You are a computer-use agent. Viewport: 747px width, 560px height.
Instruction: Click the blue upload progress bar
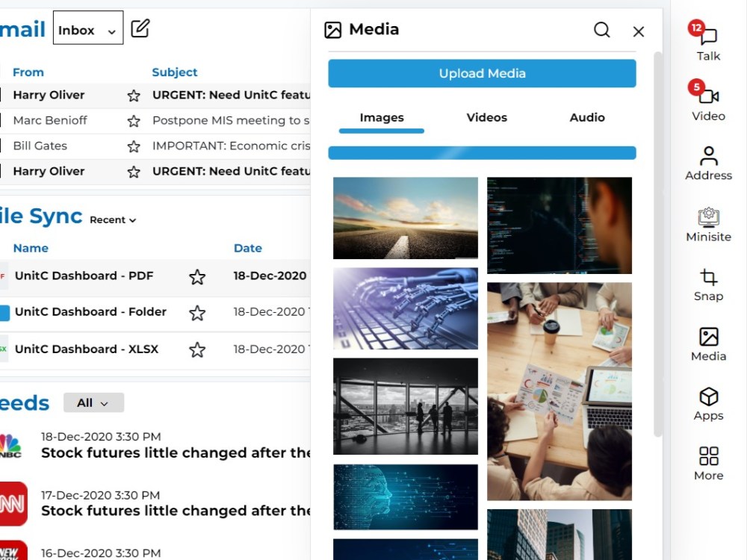click(482, 153)
